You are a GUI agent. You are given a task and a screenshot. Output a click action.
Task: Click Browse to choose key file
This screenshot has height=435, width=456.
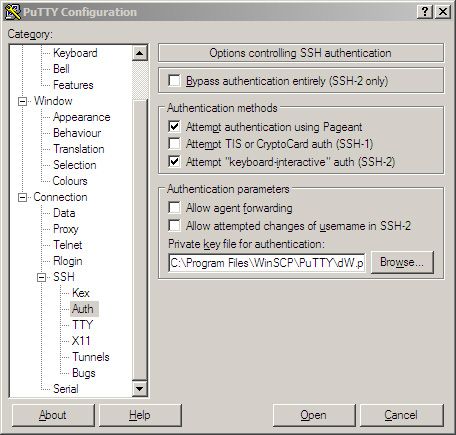(x=402, y=262)
